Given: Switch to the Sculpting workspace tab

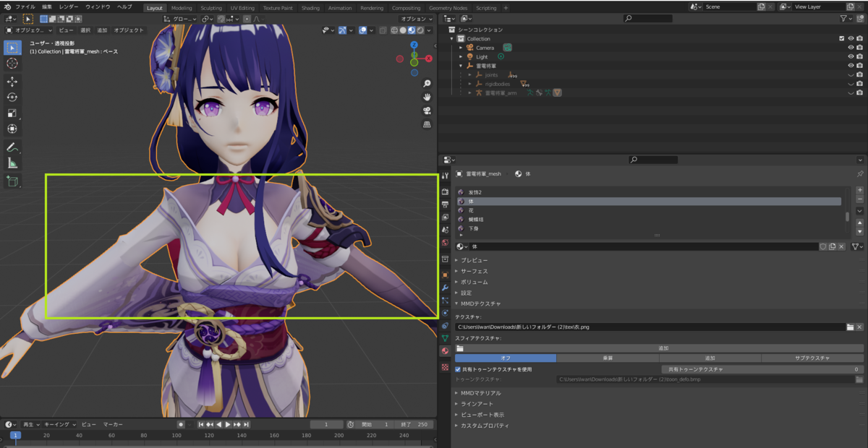Looking at the screenshot, I should tap(211, 8).
